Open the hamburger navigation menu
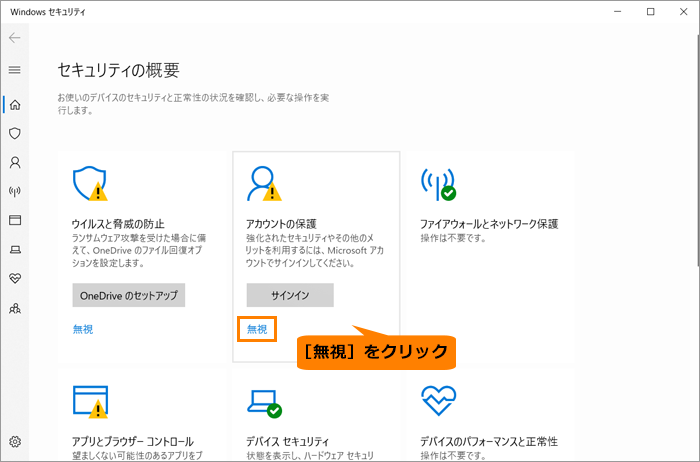Viewport: 700px width, 462px height. pyautogui.click(x=15, y=70)
